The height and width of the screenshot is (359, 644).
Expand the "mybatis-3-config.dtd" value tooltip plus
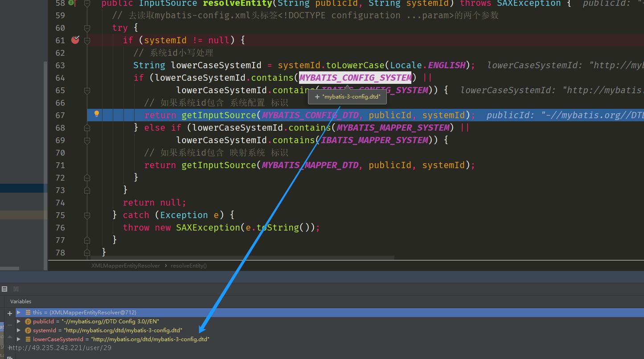click(317, 96)
